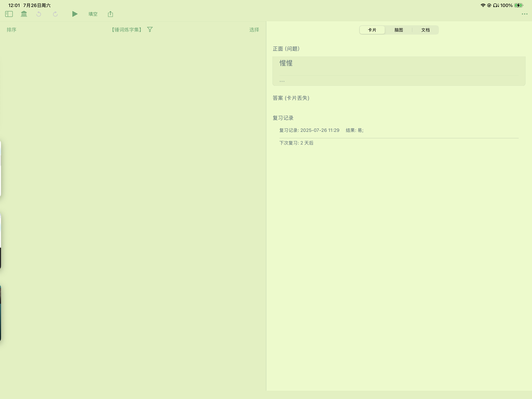Screen dimensions: 532x399
Task: Open the 【锤词炼字集】 deck title
Action: [127, 30]
